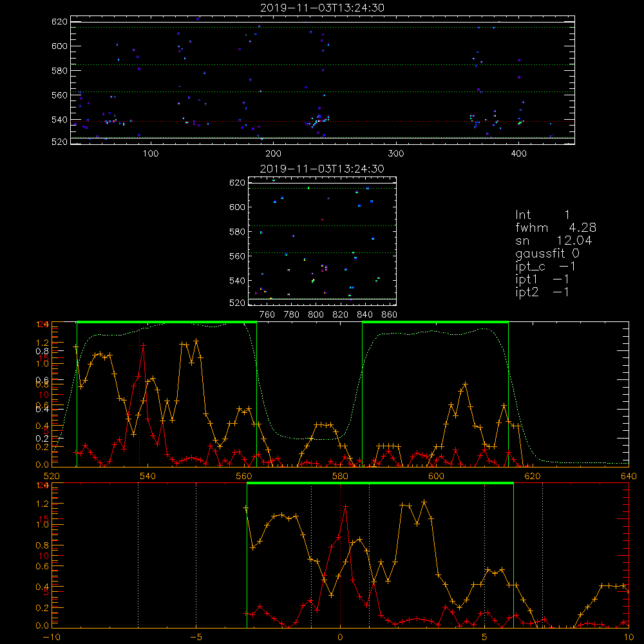Click the 0 x-axis label of bottom plot

click(340, 637)
